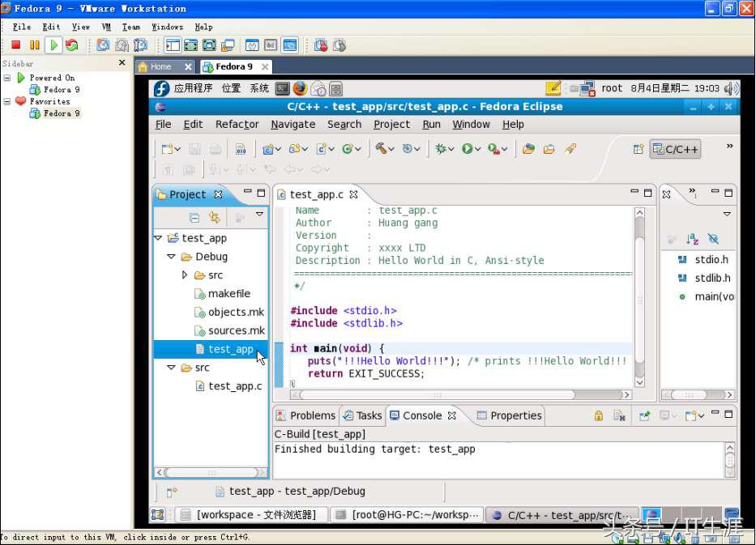Click the Sort outline entries icon
The image size is (756, 545).
point(692,238)
